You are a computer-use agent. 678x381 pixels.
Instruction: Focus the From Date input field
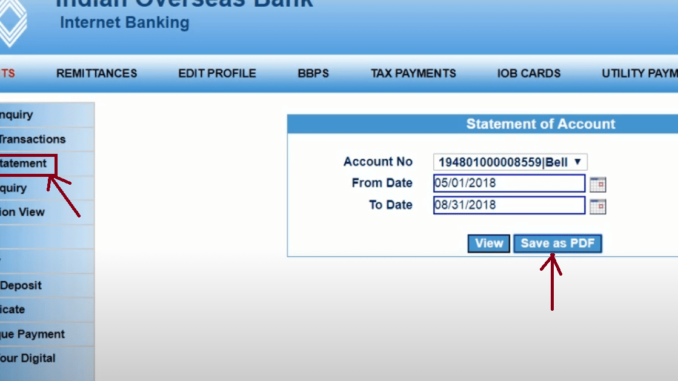point(509,183)
